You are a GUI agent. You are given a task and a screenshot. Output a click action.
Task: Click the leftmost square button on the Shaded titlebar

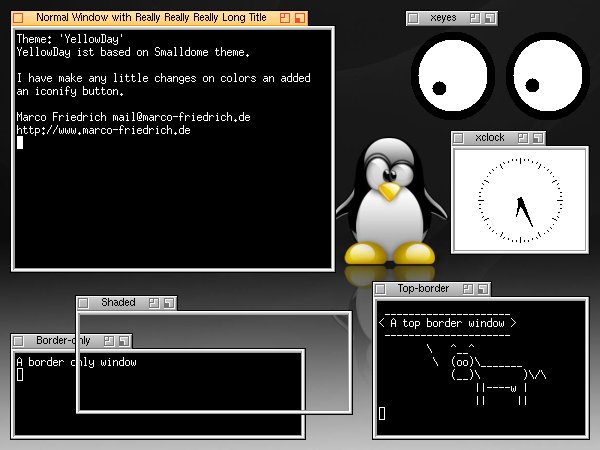83,303
